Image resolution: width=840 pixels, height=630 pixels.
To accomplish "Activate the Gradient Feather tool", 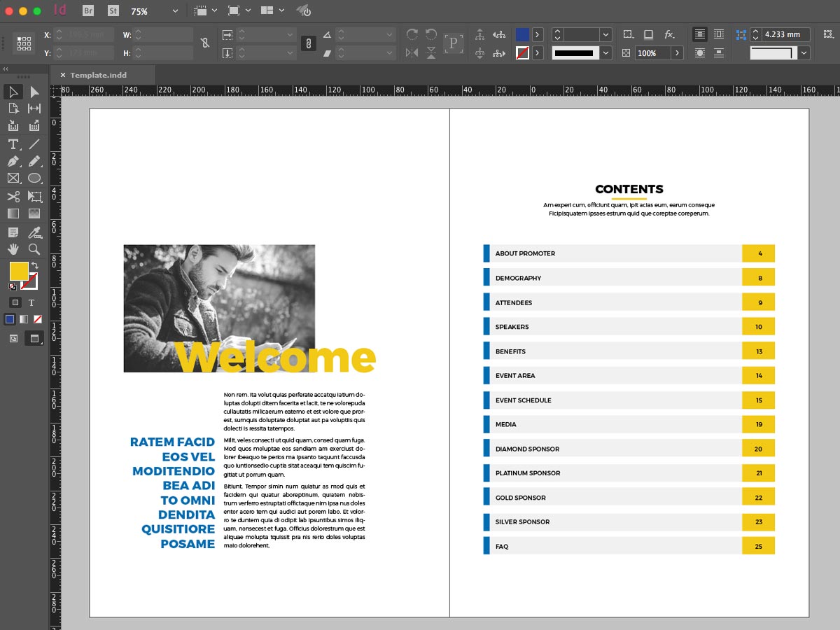I will tap(34, 213).
